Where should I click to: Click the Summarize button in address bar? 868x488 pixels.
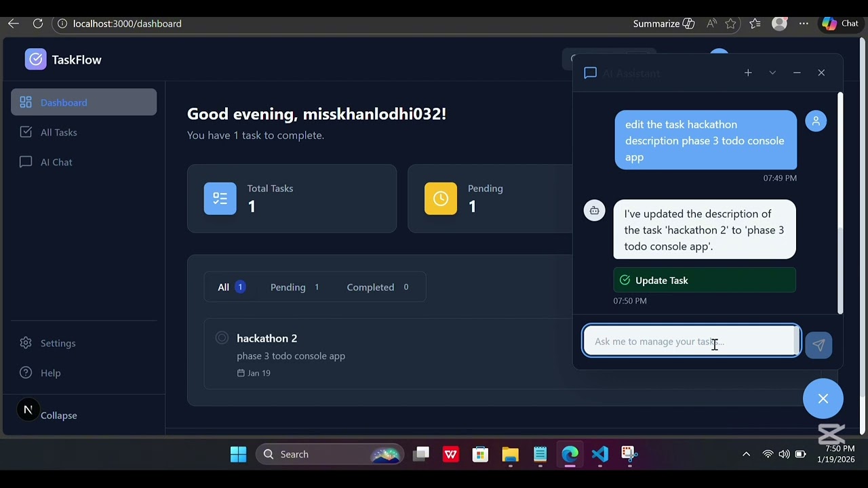point(664,24)
